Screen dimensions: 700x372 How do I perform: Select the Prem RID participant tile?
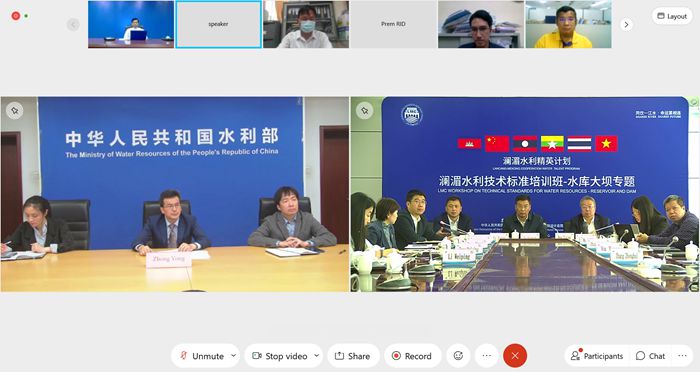tap(393, 24)
